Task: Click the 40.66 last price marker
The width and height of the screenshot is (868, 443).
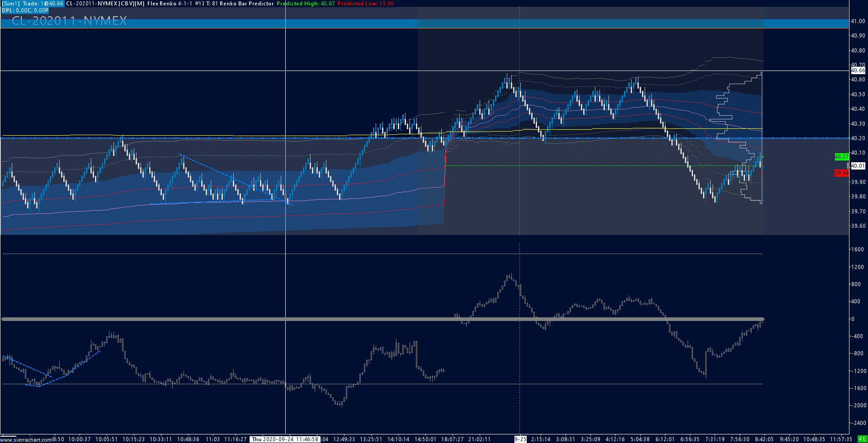Action: 858,71
